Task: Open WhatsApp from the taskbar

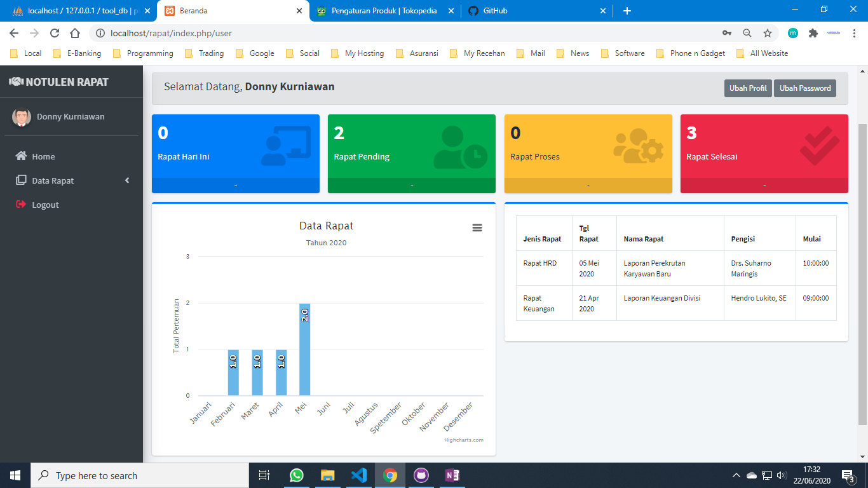Action: click(x=297, y=475)
